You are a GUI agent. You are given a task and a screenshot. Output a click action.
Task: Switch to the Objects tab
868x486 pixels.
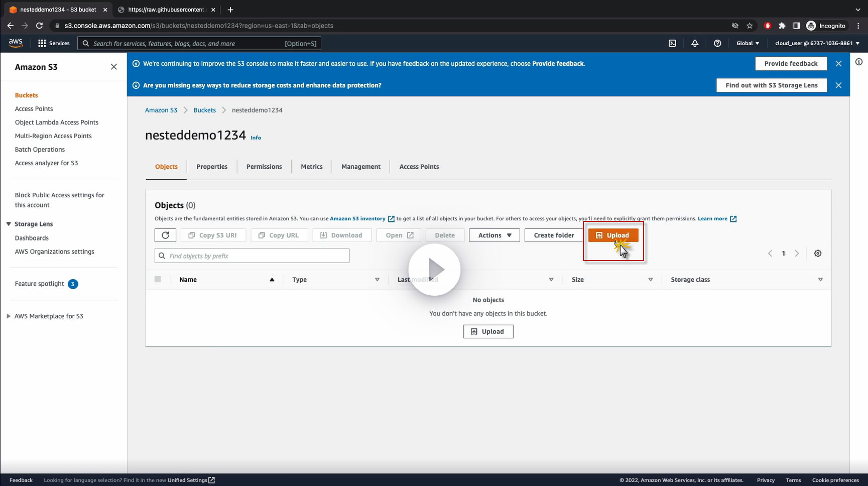(166, 167)
